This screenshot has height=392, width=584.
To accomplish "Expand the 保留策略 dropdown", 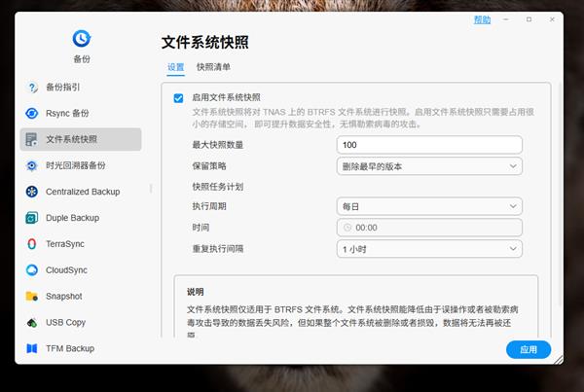I will pos(429,166).
